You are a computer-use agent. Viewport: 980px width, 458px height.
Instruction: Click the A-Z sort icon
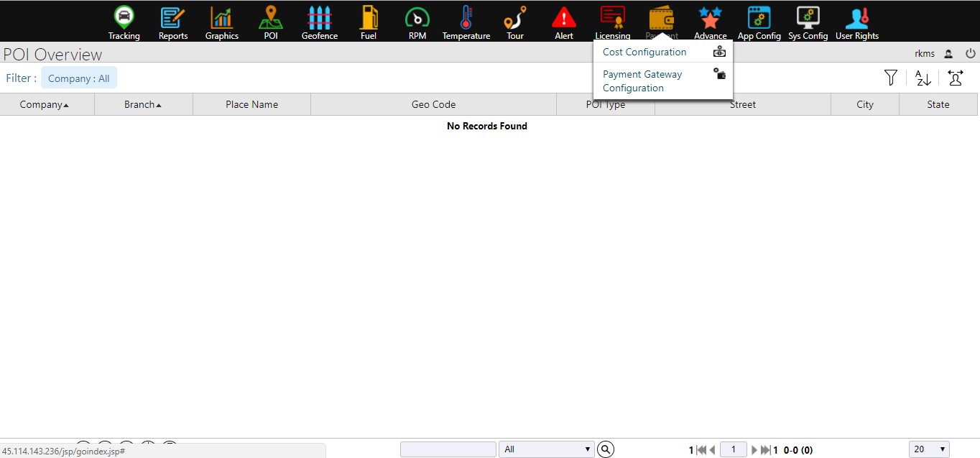923,78
